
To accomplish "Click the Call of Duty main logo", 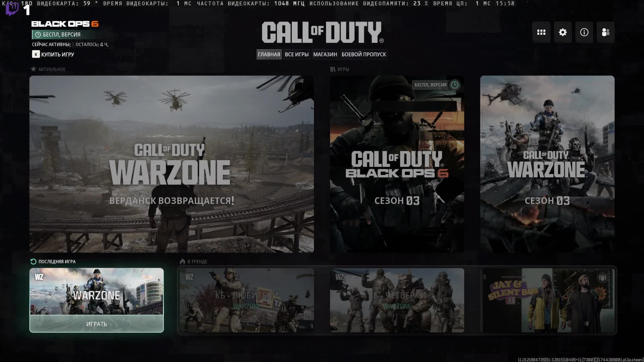I will tap(323, 33).
